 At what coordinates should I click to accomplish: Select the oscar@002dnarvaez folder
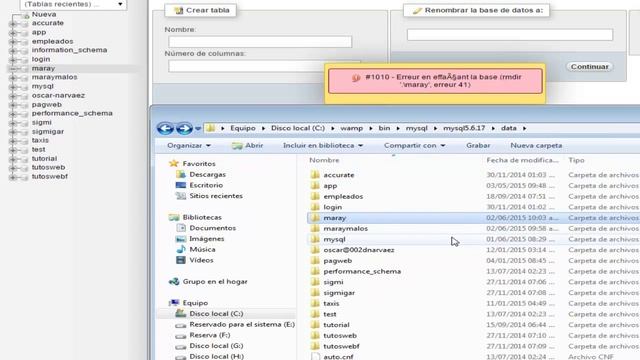tap(359, 250)
